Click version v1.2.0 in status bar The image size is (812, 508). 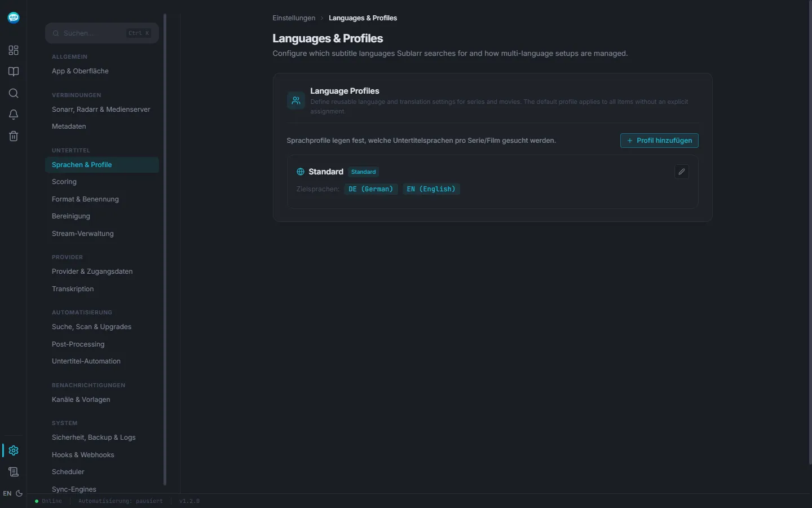point(189,501)
